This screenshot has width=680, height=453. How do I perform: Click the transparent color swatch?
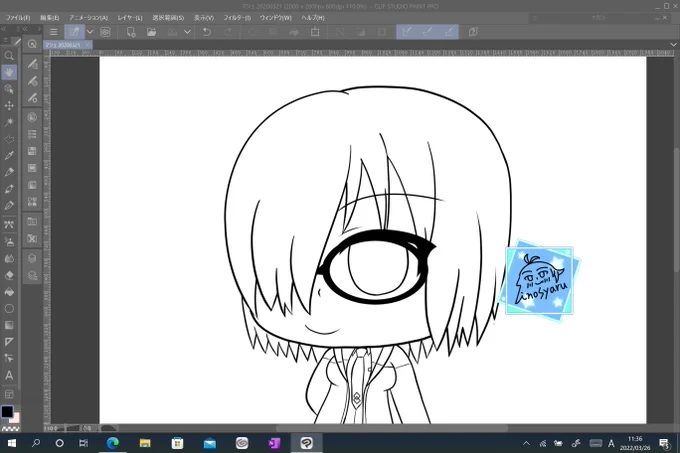pos(10,428)
